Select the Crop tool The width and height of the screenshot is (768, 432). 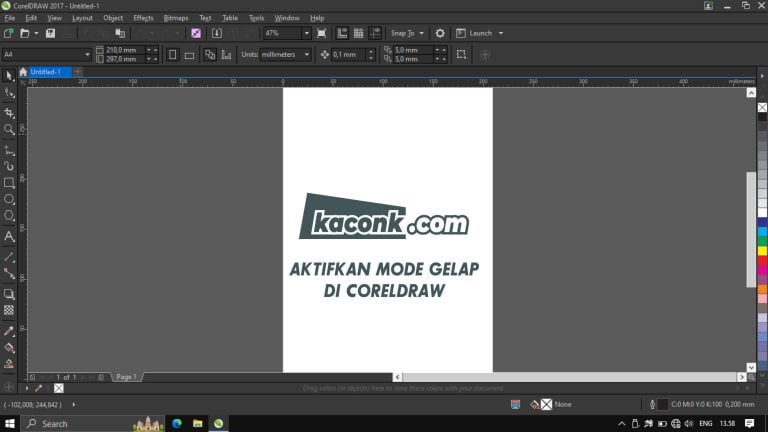[x=9, y=113]
